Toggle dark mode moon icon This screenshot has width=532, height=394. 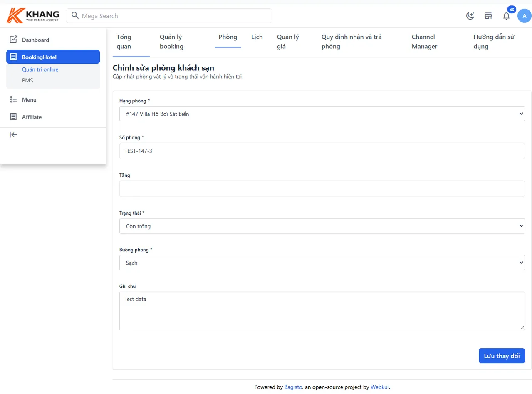click(470, 16)
